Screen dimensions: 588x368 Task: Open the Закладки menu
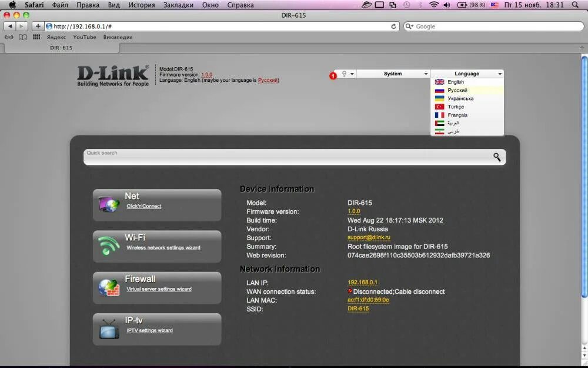point(178,5)
